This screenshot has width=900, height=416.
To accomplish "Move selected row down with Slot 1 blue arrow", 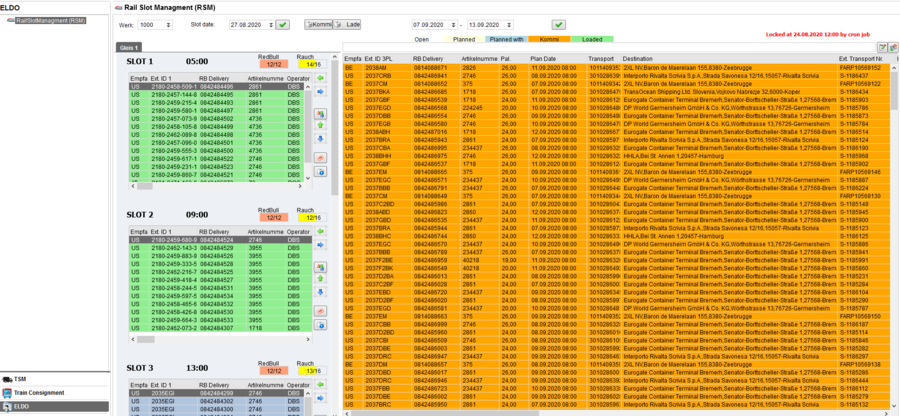I will pyautogui.click(x=321, y=138).
